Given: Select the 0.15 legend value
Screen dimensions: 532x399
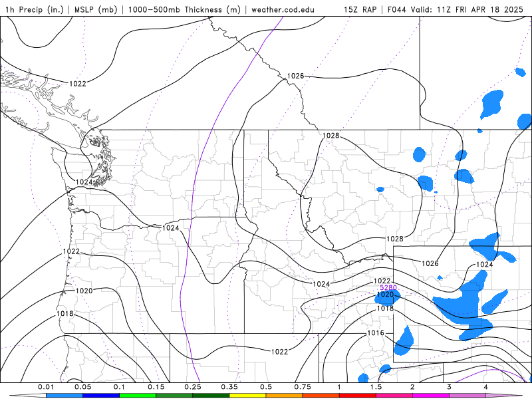Looking at the screenshot, I should [156, 387].
